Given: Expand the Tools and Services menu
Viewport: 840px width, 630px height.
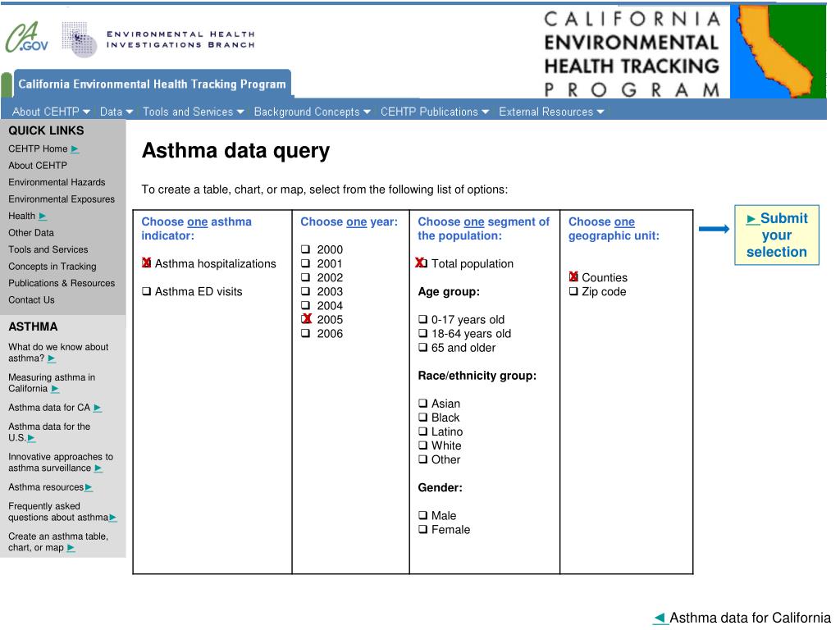Looking at the screenshot, I should point(194,112).
